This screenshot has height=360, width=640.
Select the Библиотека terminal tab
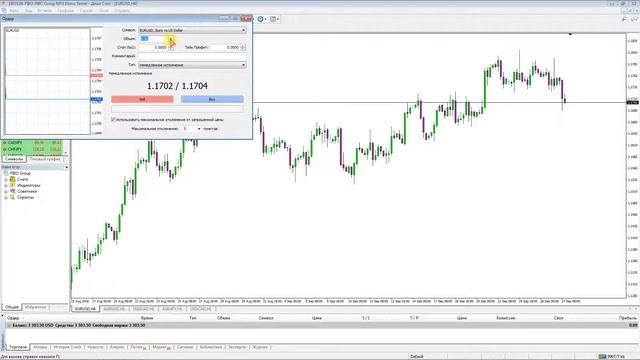point(211,347)
